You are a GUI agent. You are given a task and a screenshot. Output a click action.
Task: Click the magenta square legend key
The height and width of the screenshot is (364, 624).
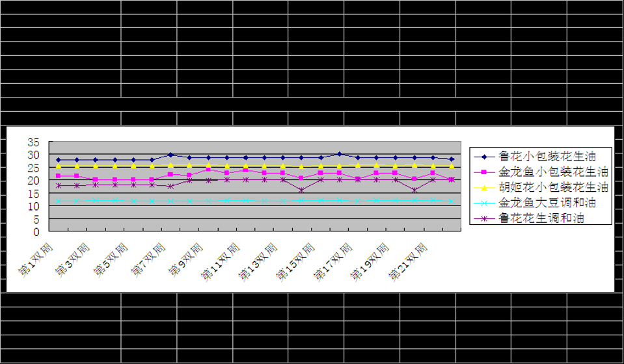[484, 172]
